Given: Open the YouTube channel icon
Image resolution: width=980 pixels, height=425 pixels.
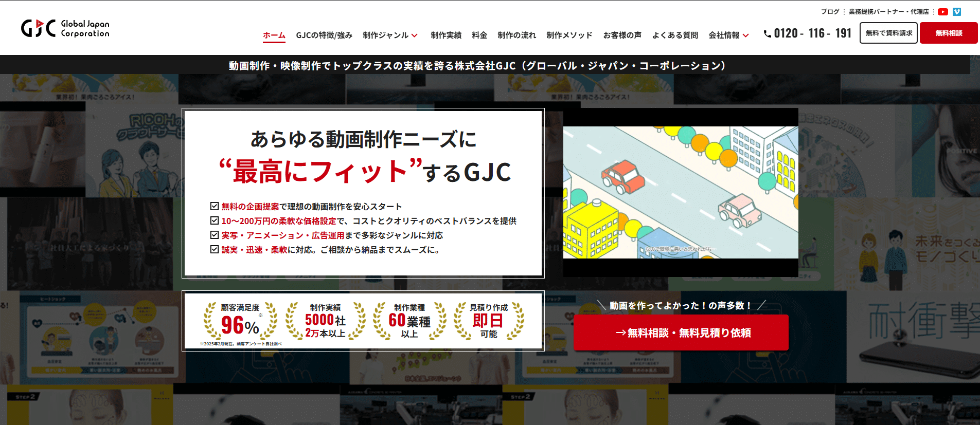Looking at the screenshot, I should (x=943, y=12).
